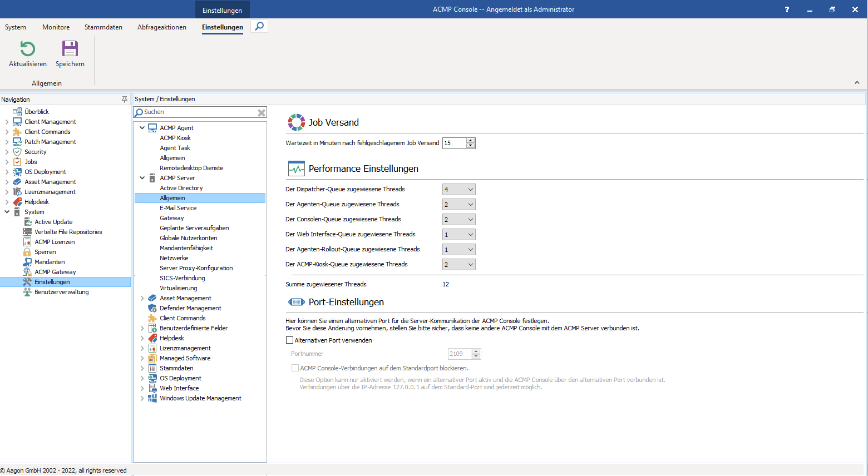The width and height of the screenshot is (868, 476).
Task: Expand settings tree Asset Management node
Action: point(142,298)
